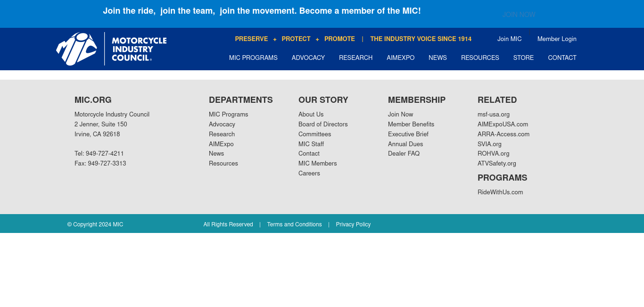Screen dimensions: 644x307
Task: Click THE INDUSTRY VOICE SINCE 1914 text
Action: point(421,39)
